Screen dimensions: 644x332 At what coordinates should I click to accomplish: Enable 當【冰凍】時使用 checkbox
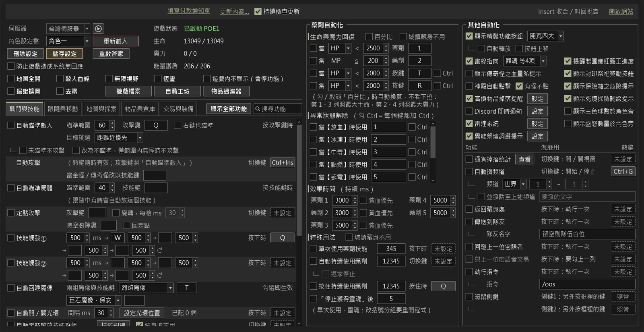click(x=314, y=139)
